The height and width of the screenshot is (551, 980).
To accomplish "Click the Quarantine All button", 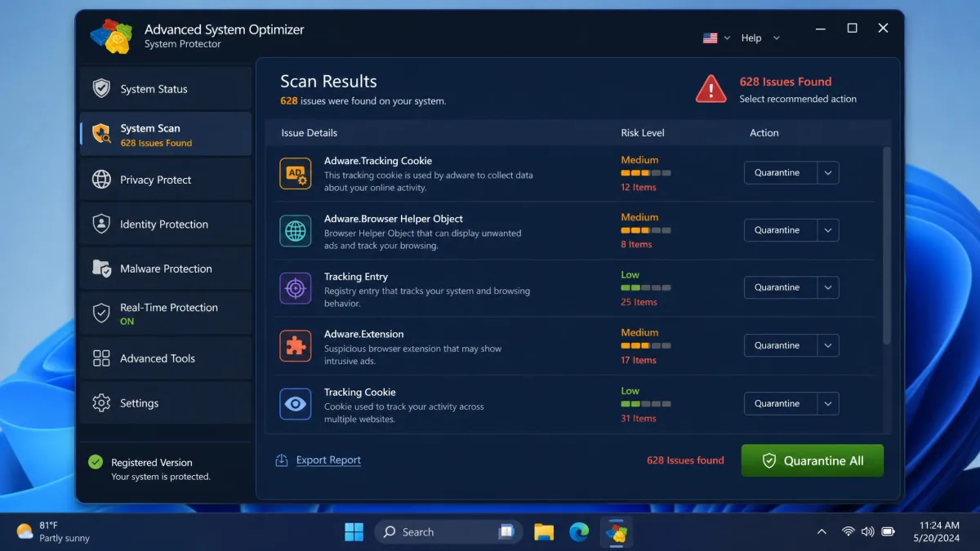I will [x=813, y=460].
